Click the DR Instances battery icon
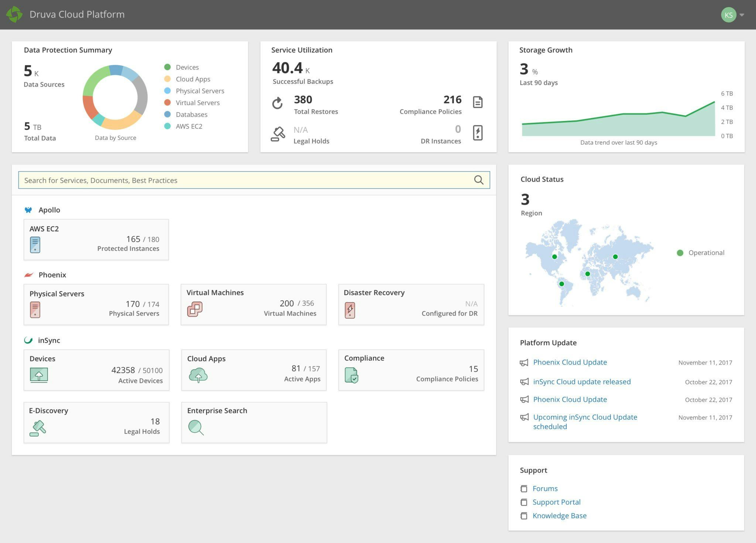 [x=477, y=133]
